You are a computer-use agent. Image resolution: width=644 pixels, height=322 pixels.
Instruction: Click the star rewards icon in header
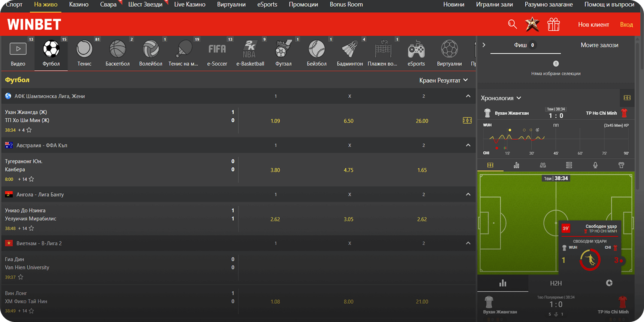[x=532, y=24]
